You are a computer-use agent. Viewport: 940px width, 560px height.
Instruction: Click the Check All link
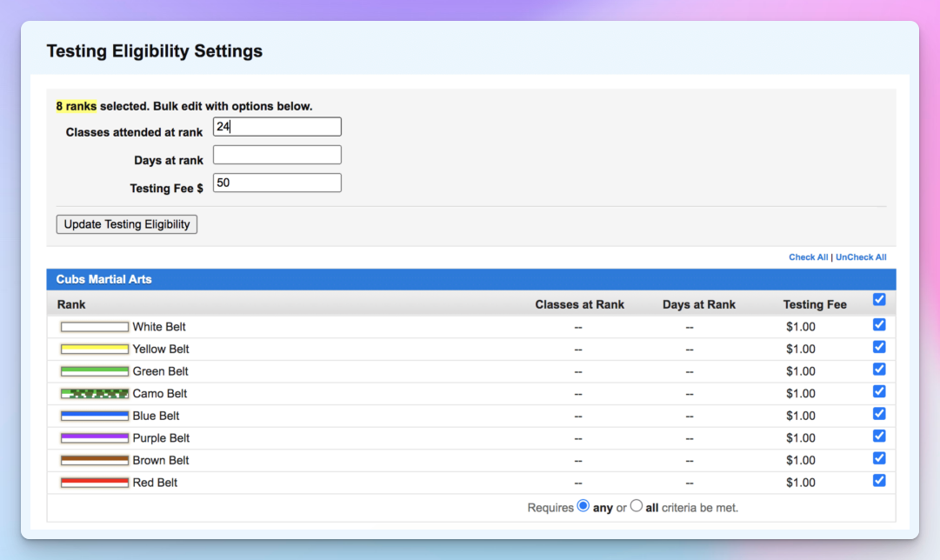(x=808, y=257)
